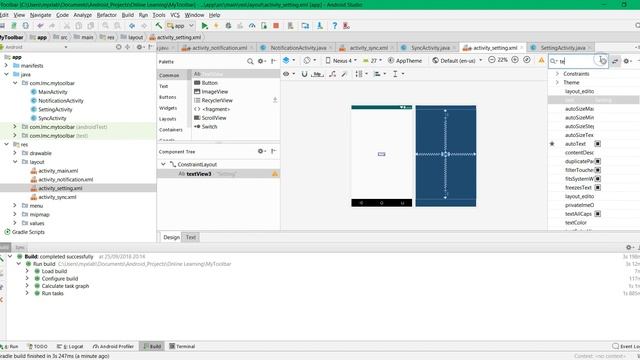Toggle the filterTouchesWhenObscured checkbox
The height and width of the screenshot is (360, 640).
(x=598, y=170)
